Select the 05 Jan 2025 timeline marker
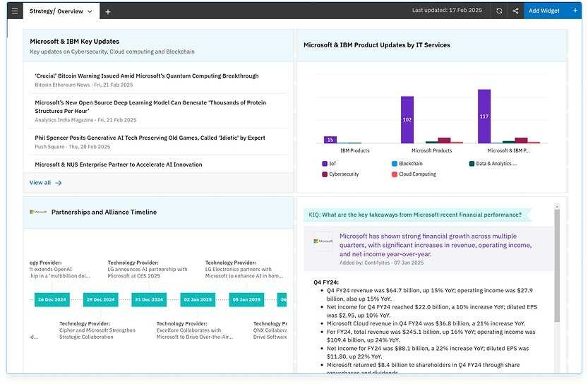 coord(247,299)
